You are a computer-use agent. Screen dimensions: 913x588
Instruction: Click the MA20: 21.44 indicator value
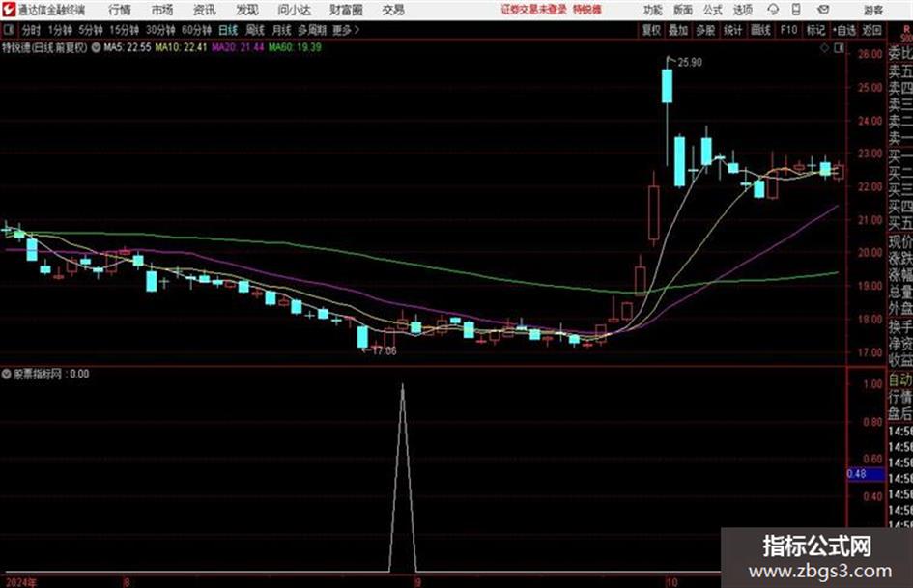point(238,47)
